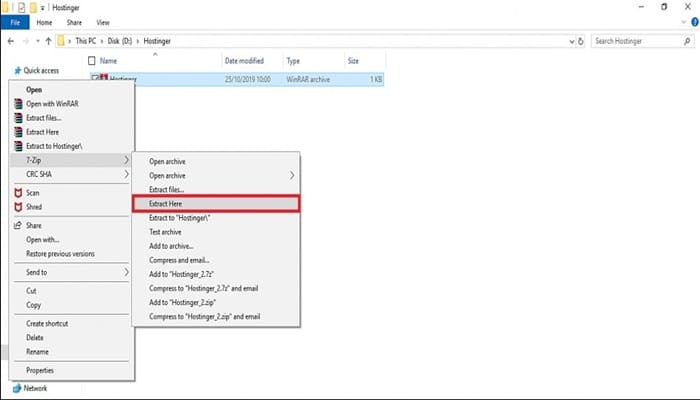Expand the CRC SHA submenu arrow
This screenshot has height=400, width=700.
(126, 174)
